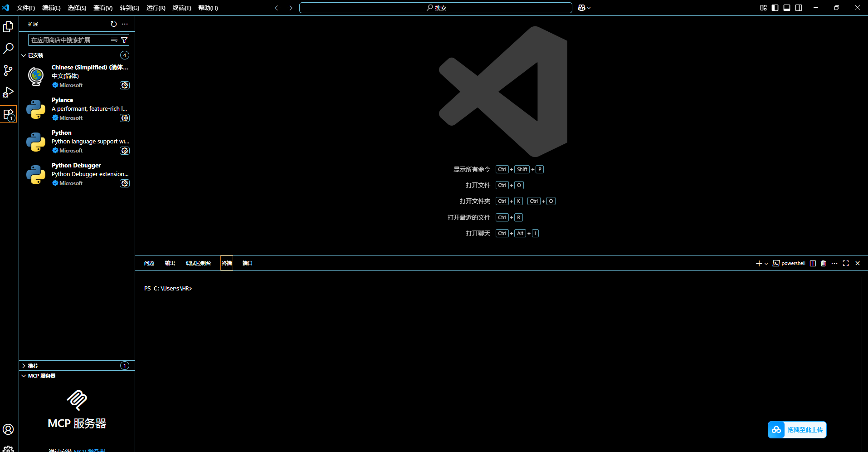Switch to the 输出 tab
868x452 pixels.
coord(170,263)
